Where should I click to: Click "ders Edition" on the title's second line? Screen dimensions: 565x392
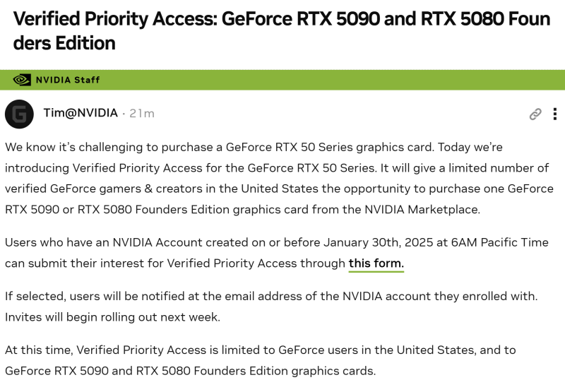(x=64, y=43)
